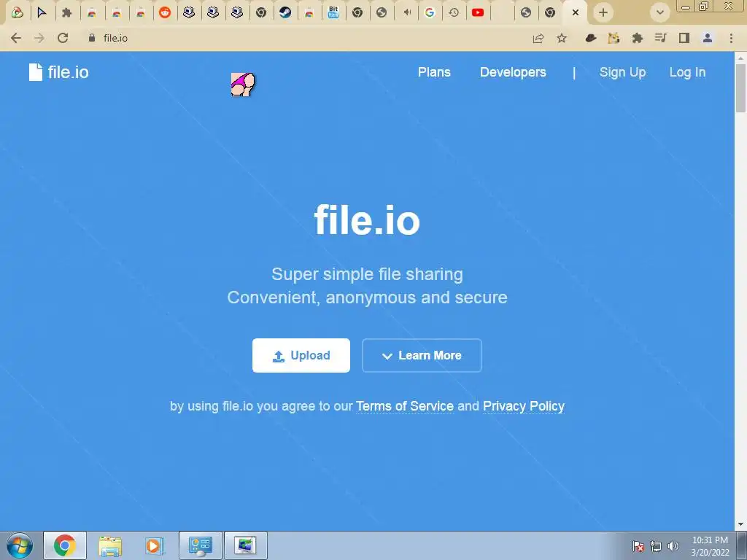The width and height of the screenshot is (747, 560).
Task: Open the Action Center flag icon
Action: point(638,546)
